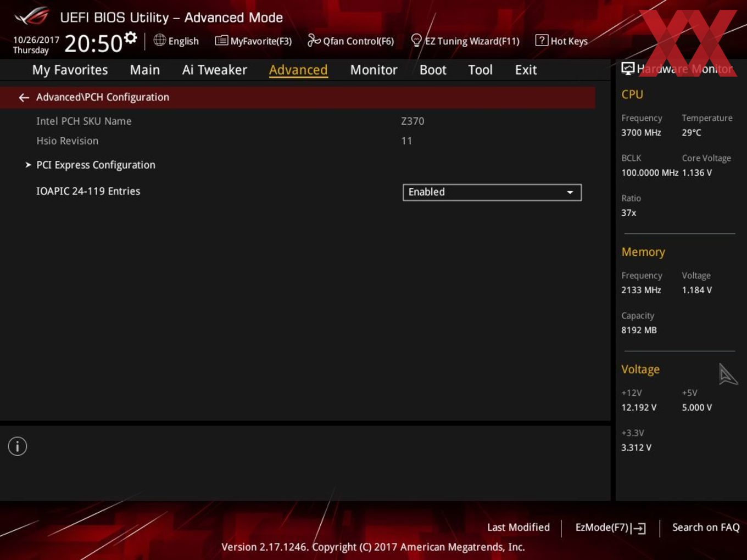Click the Core Voltage 1.136 V value
Screen dimensions: 747x560
[697, 172]
